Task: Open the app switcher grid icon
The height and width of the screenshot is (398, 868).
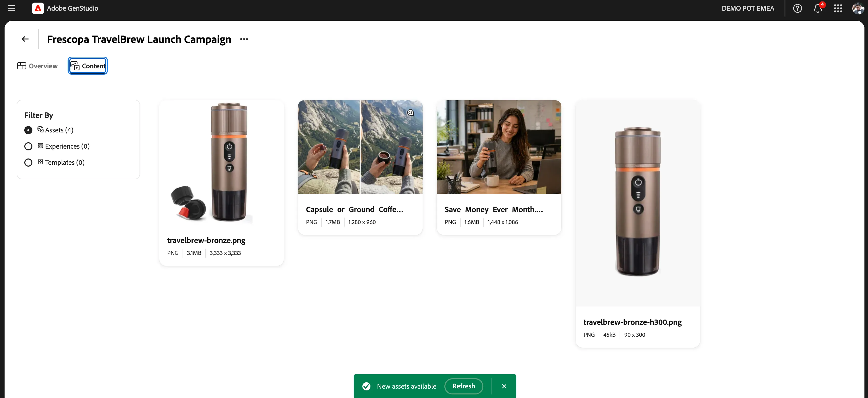Action: coord(838,8)
